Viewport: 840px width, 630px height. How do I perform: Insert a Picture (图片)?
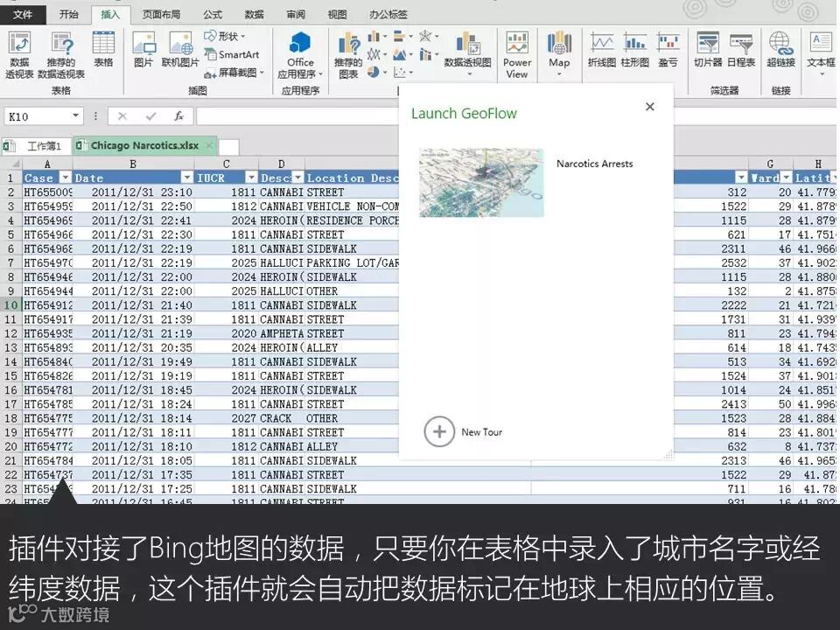[143, 49]
